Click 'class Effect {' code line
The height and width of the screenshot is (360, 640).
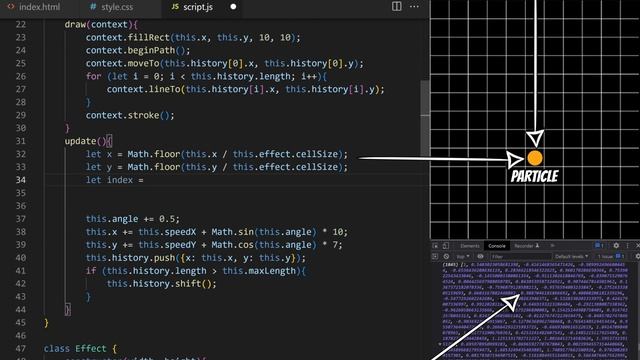[80, 349]
